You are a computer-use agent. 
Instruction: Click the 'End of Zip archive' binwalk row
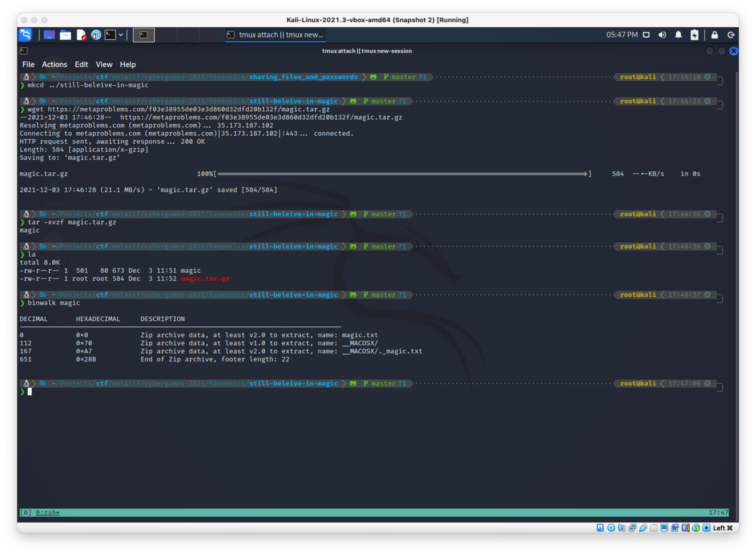pos(154,359)
